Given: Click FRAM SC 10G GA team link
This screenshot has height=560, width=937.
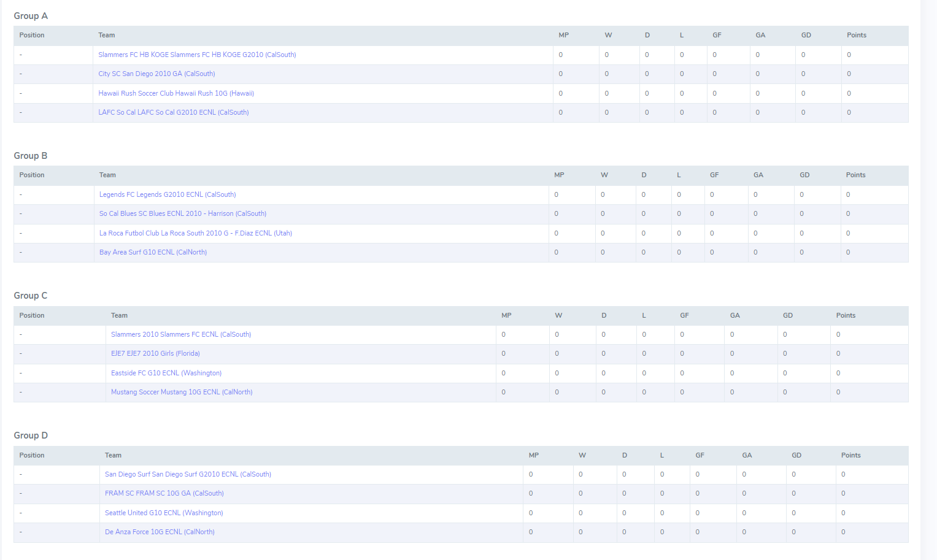Looking at the screenshot, I should pyautogui.click(x=164, y=493).
